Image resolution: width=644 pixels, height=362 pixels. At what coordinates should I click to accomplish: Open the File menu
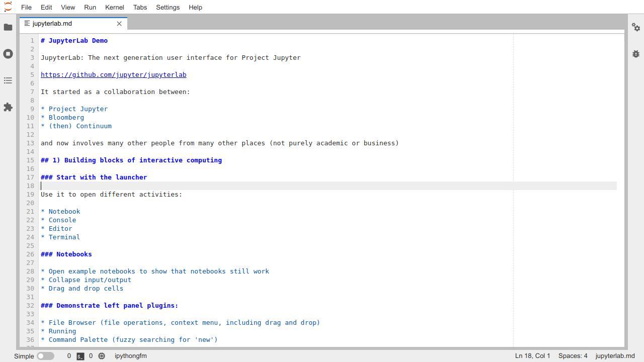pos(26,7)
